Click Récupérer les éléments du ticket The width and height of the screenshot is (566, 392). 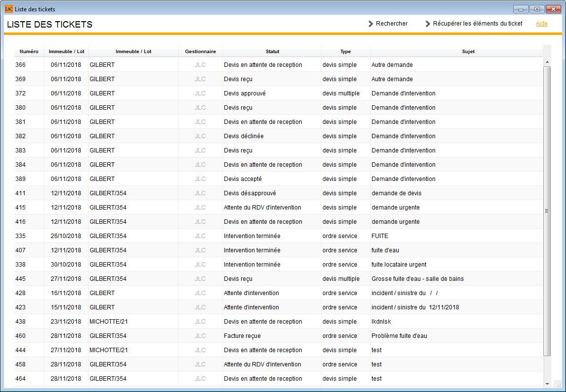click(x=474, y=24)
